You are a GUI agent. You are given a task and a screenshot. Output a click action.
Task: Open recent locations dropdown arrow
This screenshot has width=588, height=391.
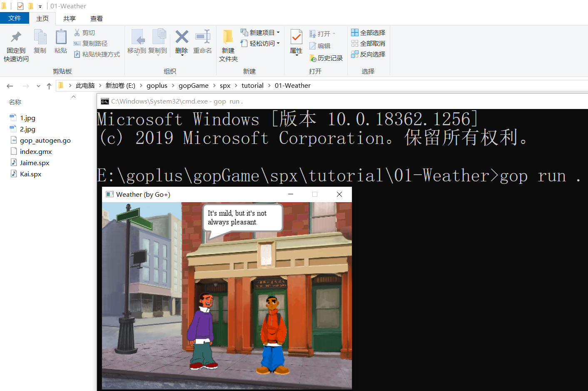(38, 86)
